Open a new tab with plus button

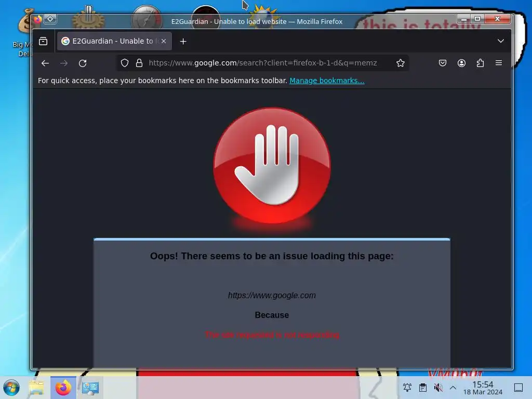tap(183, 42)
